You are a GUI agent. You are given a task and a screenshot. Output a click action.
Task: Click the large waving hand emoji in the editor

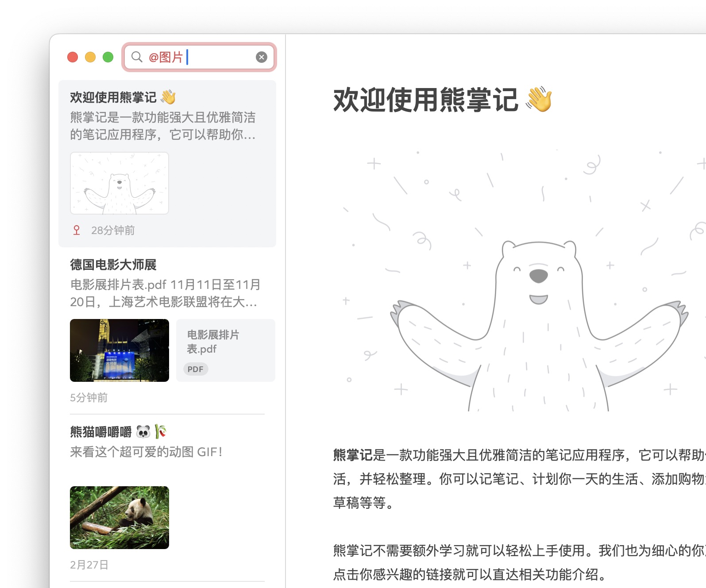539,99
